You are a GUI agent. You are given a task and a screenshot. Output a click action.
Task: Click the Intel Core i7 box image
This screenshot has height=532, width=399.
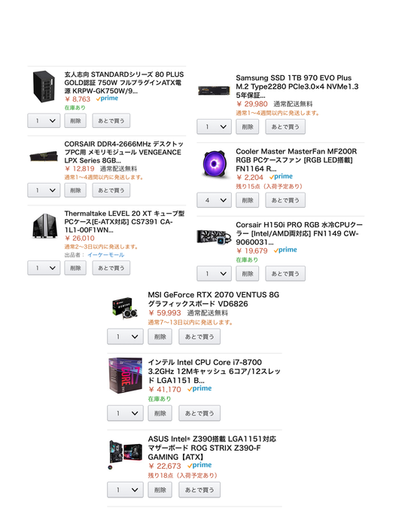[x=125, y=375]
